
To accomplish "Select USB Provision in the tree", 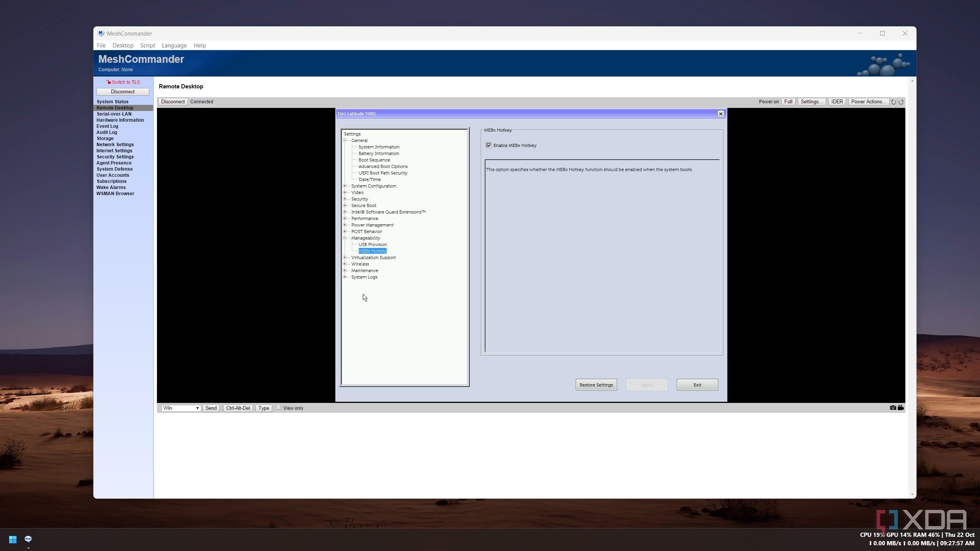I will click(372, 245).
